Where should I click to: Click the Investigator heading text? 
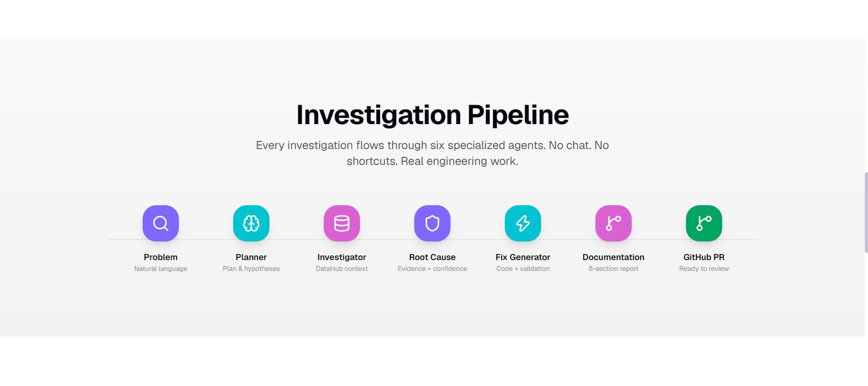(342, 257)
